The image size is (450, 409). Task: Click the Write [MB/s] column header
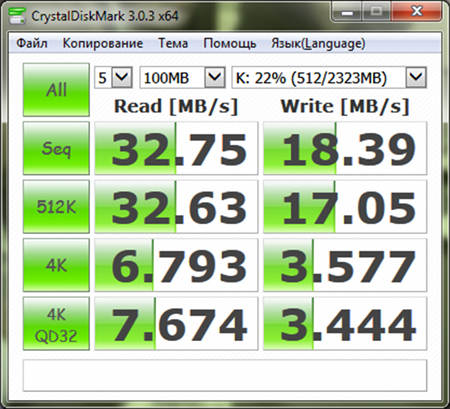[345, 107]
